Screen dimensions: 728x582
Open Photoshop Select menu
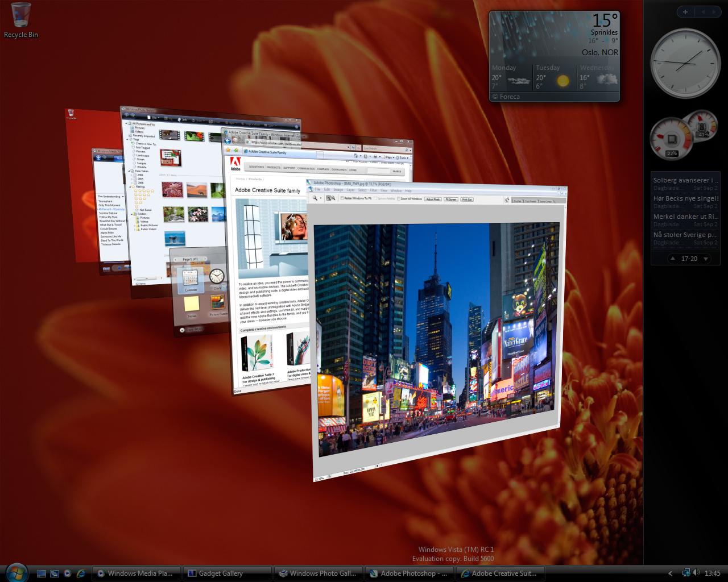[x=362, y=190]
